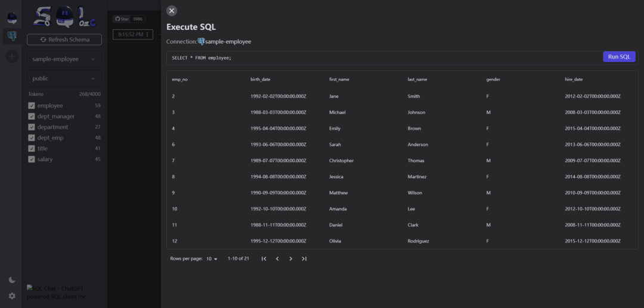Go to the next page of results
The width and height of the screenshot is (644, 308).
click(290, 259)
